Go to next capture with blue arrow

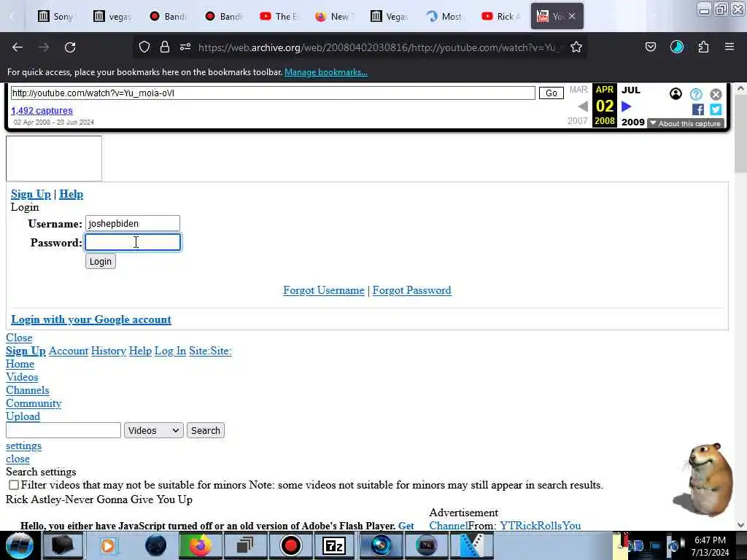click(627, 106)
